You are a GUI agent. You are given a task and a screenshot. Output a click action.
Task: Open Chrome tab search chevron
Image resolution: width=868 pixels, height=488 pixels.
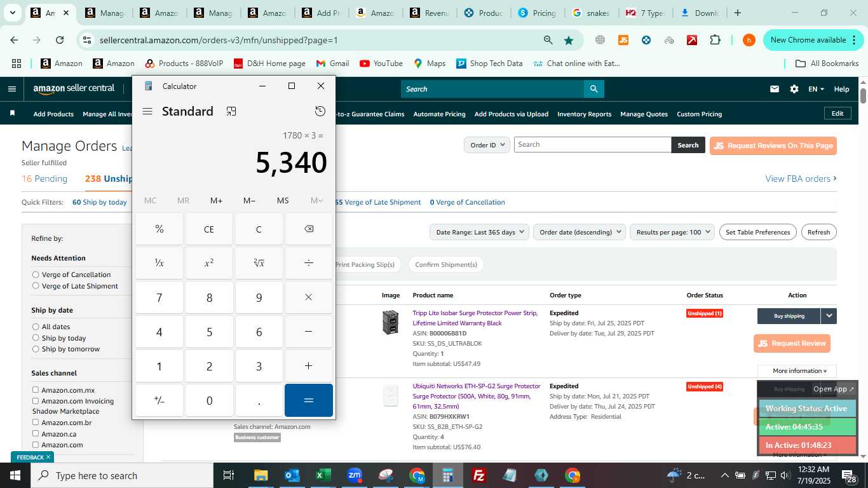click(12, 13)
